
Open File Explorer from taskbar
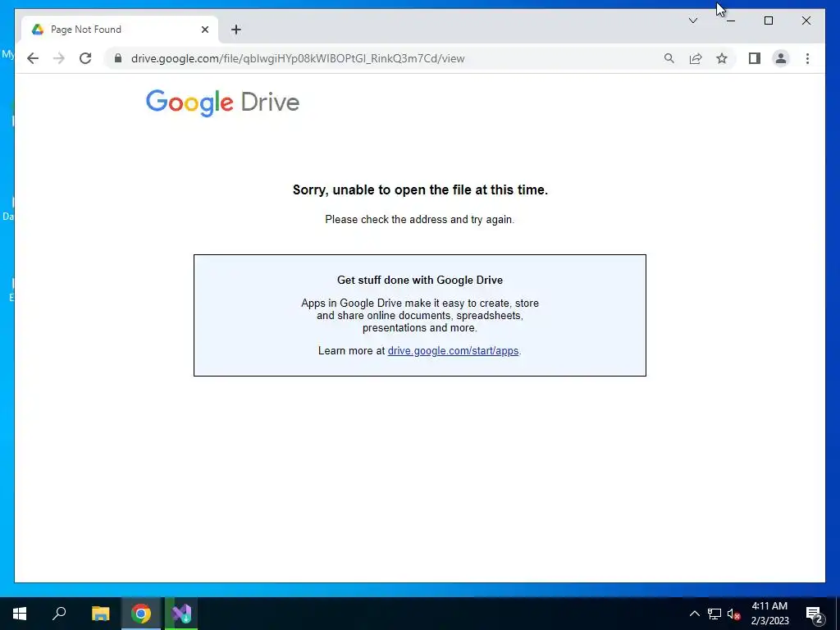[x=100, y=614]
